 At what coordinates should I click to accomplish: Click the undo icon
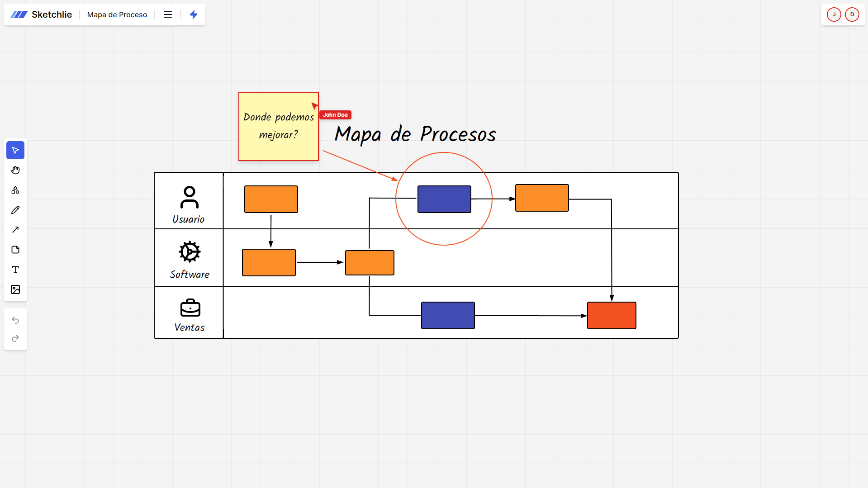pyautogui.click(x=15, y=320)
